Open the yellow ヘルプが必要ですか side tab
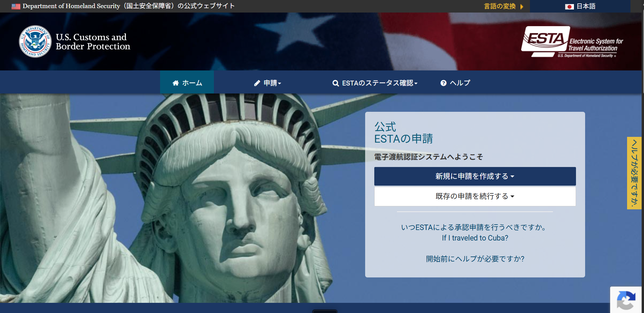This screenshot has height=313, width=644. [x=634, y=173]
